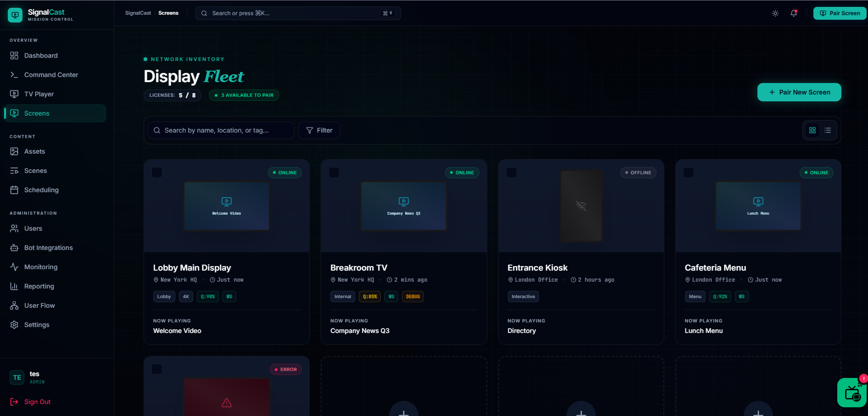The width and height of the screenshot is (868, 416).
Task: Click the Screens breadcrumb
Action: [168, 13]
